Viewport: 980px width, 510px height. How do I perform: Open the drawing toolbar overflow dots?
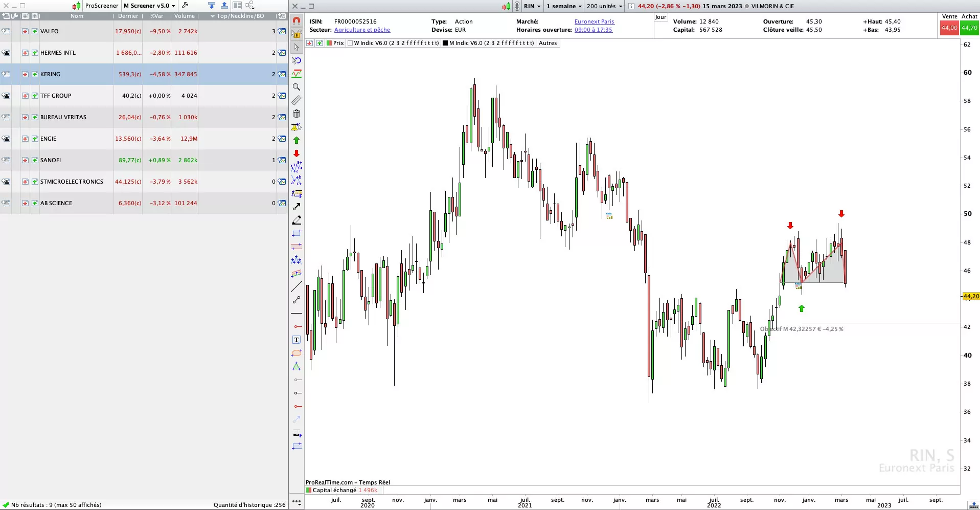(297, 502)
